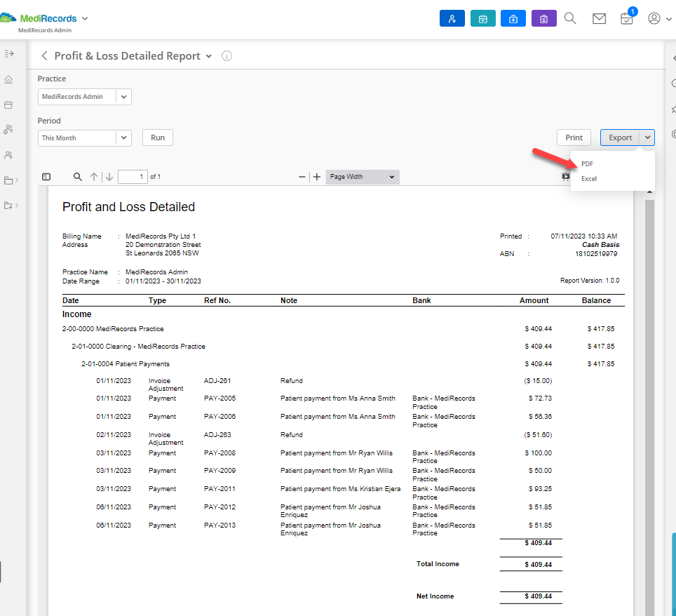Click the 2-01-0000 Clearing account row

click(x=343, y=347)
